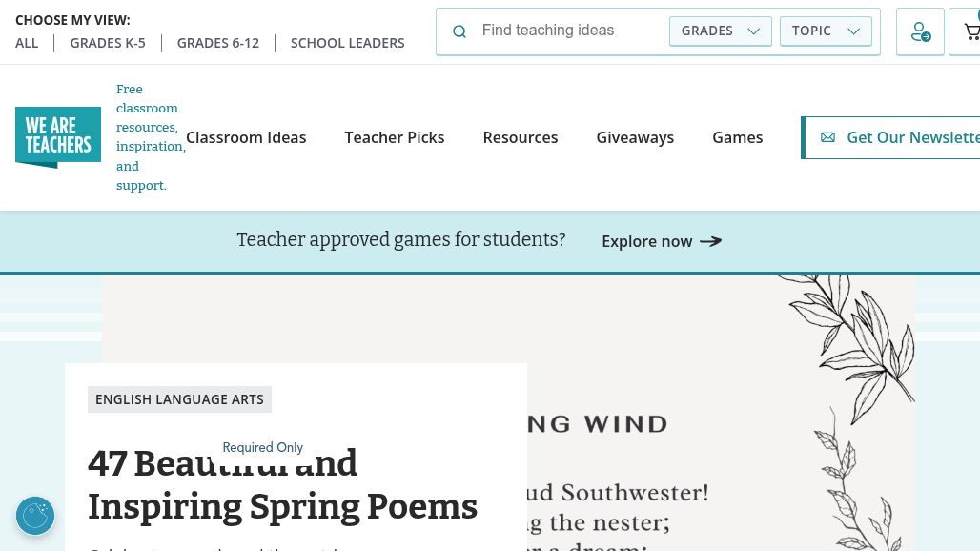Viewport: 980px width, 551px height.
Task: Click the Find teaching ideas search field
Action: 569,31
